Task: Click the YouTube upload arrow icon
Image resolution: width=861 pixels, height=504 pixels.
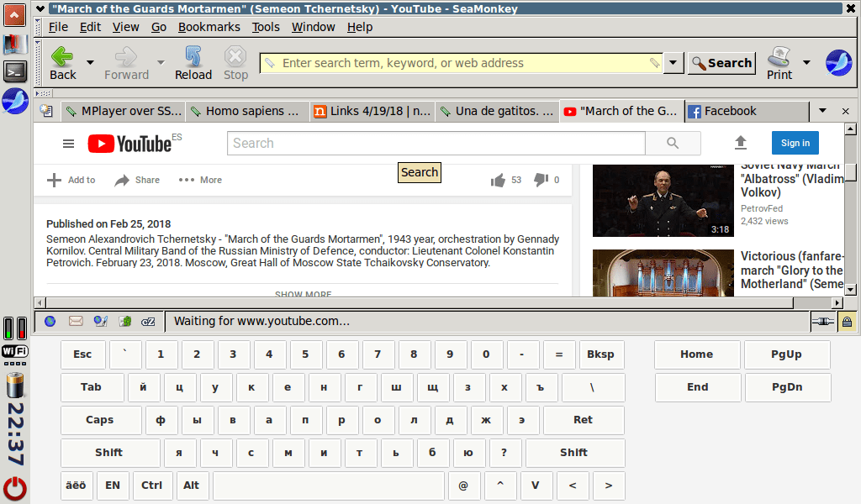Action: pos(741,143)
